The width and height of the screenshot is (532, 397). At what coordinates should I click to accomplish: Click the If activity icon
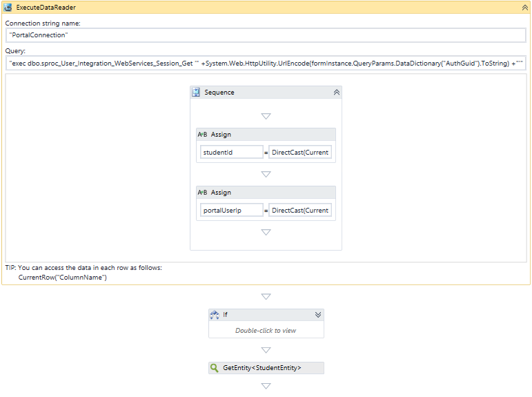coord(214,315)
